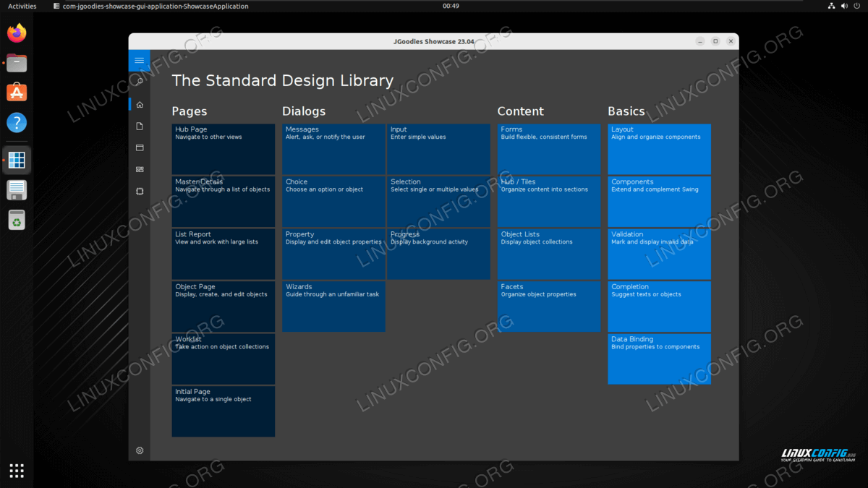Open ShowcaseApplication app menu in top bar
This screenshot has height=488, width=868.
[x=151, y=6]
